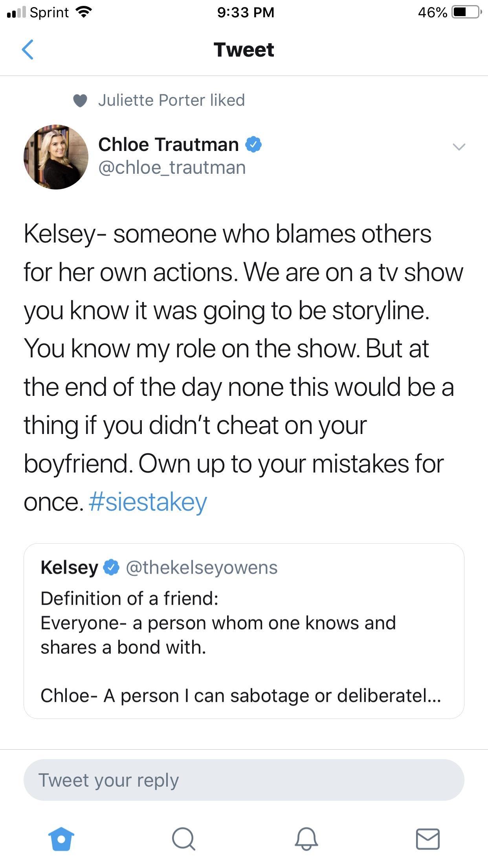This screenshot has height=868, width=488.
Task: Toggle the Wi-Fi status icon
Action: click(x=84, y=11)
